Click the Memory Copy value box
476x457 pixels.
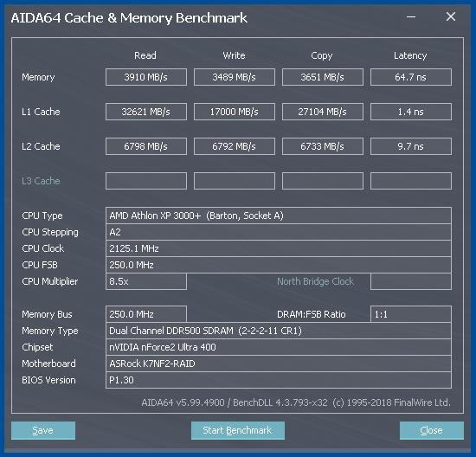323,77
